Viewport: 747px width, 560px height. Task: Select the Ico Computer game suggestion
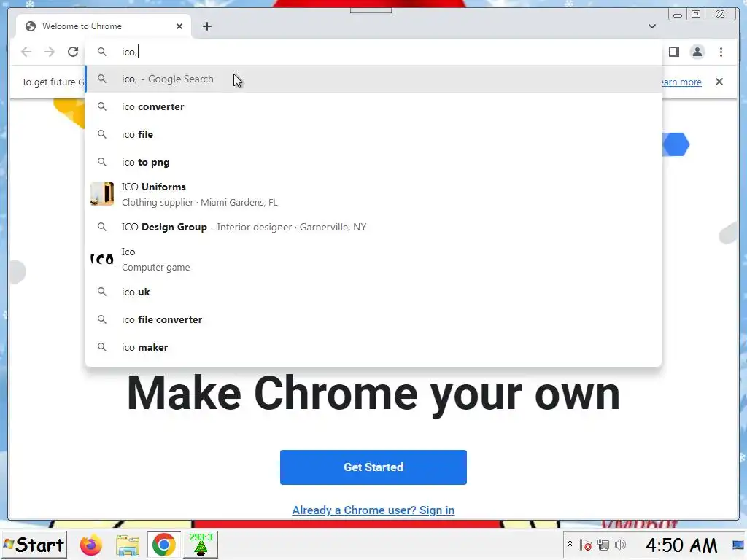click(x=373, y=260)
